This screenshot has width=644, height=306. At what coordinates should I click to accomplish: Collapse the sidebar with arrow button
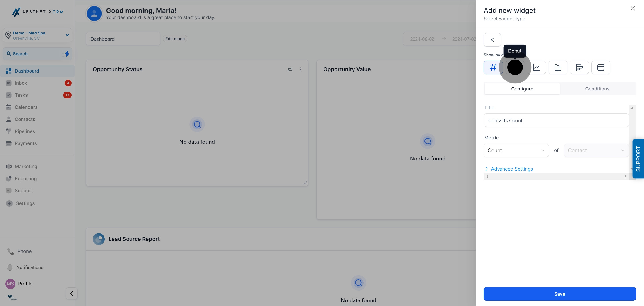click(72, 293)
